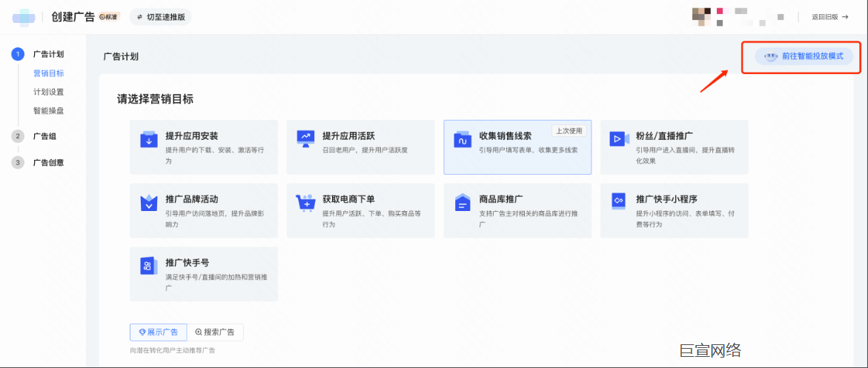This screenshot has width=868, height=368.
Task: Click the 请选择营销目标 heading
Action: [155, 100]
